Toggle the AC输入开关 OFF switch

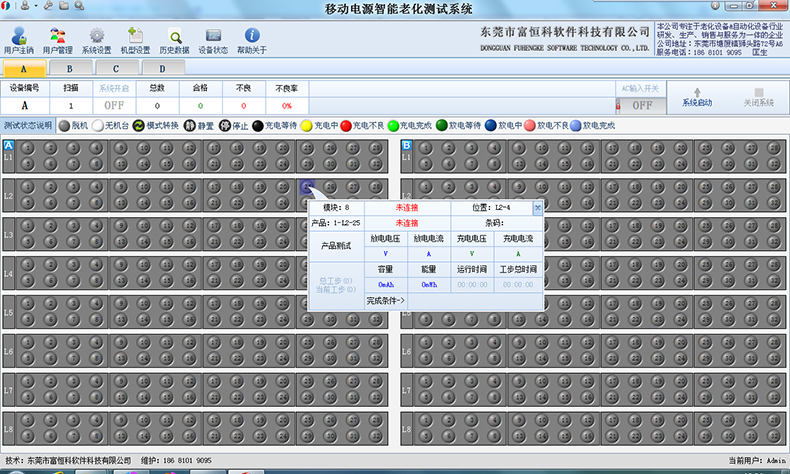[641, 104]
